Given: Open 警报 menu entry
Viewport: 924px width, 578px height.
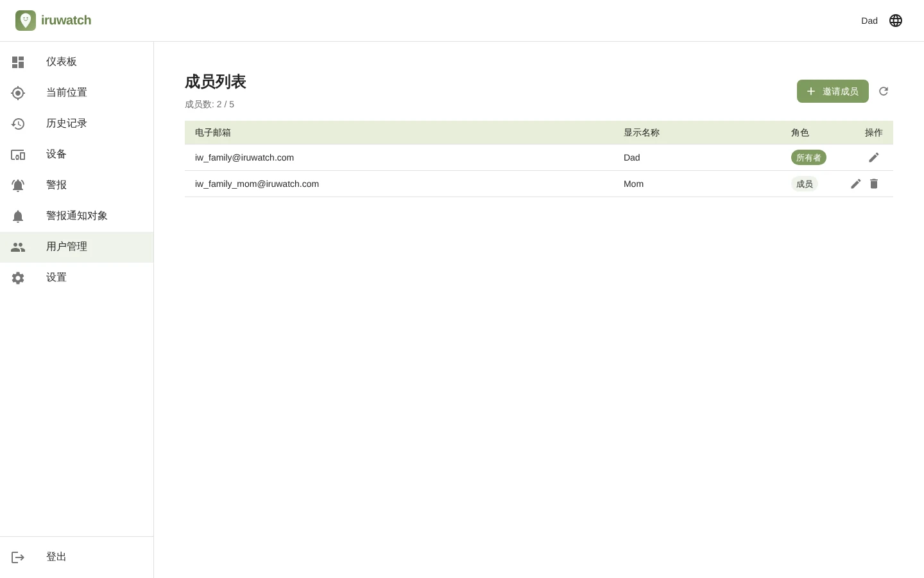Looking at the screenshot, I should click(x=76, y=185).
